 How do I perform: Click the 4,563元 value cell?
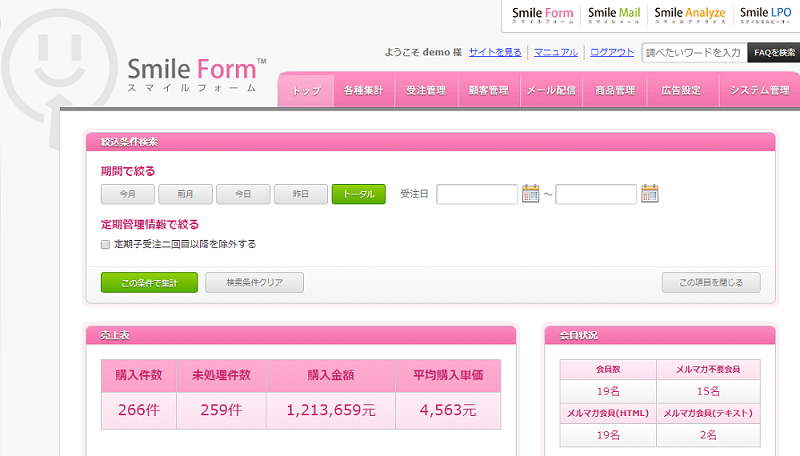pyautogui.click(x=448, y=411)
